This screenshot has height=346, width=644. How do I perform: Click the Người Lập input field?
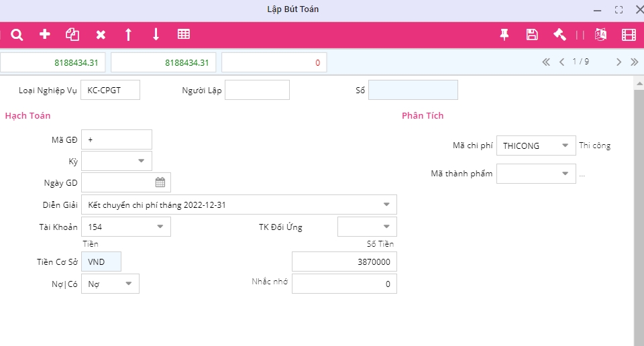[x=257, y=90]
